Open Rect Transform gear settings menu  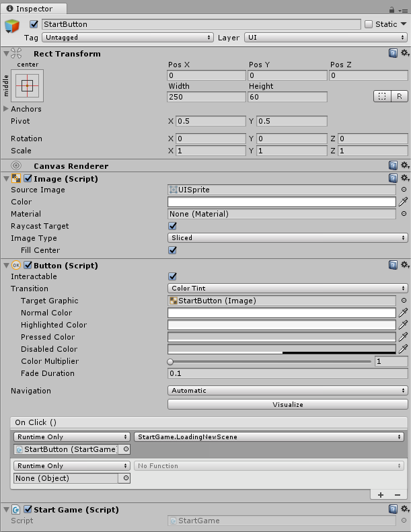405,53
